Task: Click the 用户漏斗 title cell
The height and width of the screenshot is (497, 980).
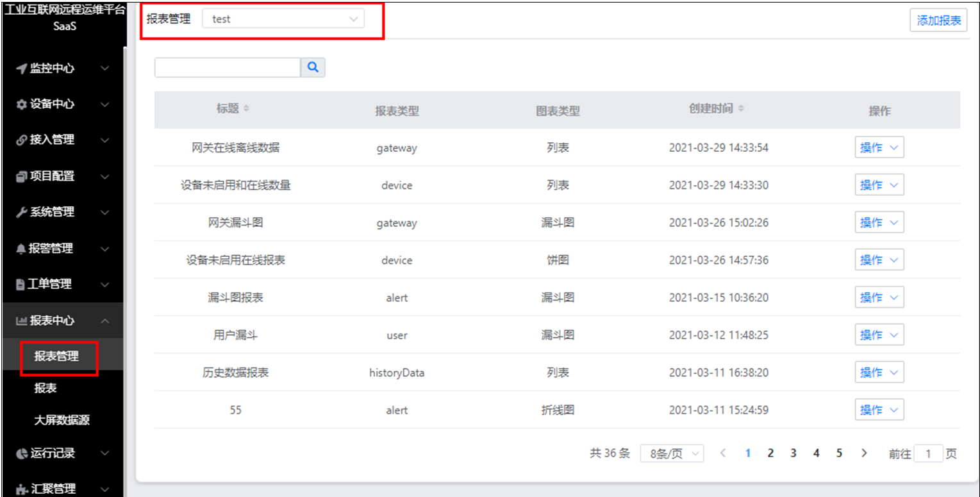Action: point(236,335)
